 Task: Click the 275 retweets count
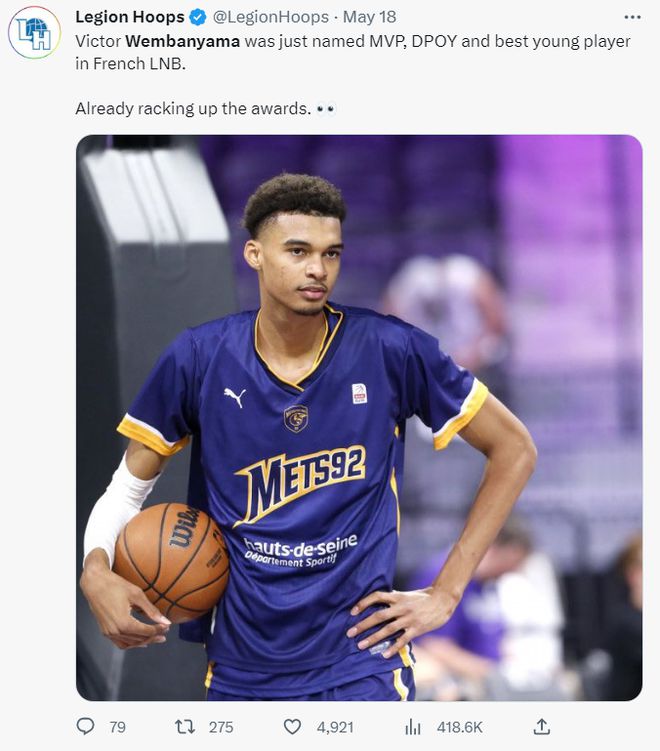click(x=220, y=727)
